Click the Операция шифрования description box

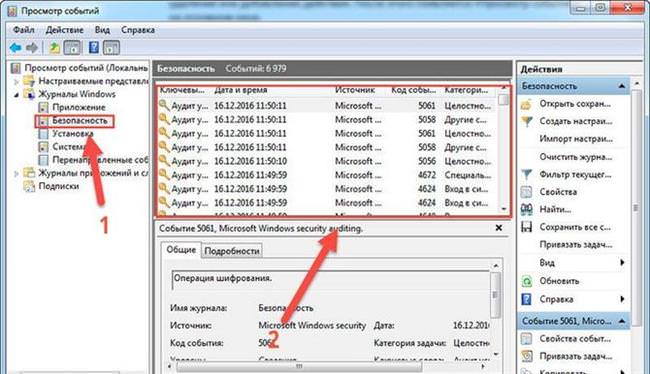click(330, 279)
